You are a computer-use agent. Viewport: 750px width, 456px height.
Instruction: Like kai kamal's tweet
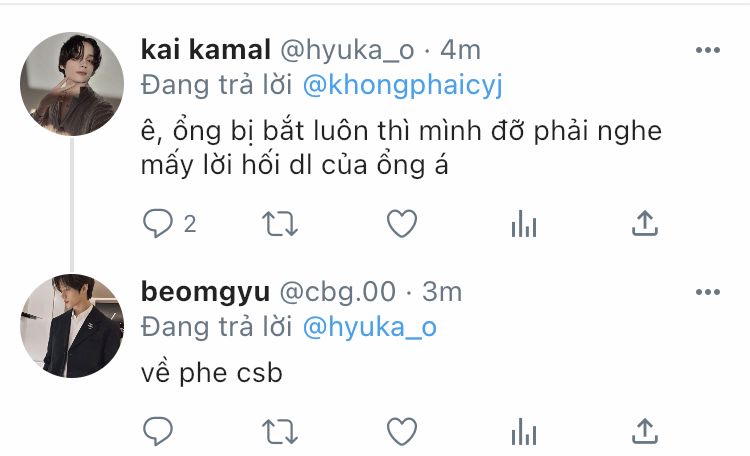(402, 223)
